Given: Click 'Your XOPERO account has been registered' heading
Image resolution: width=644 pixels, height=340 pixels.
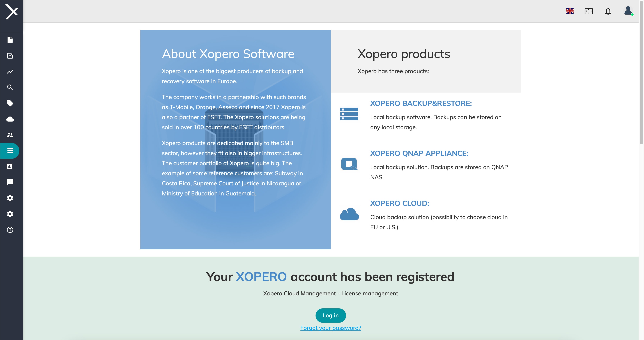Looking at the screenshot, I should (x=330, y=277).
